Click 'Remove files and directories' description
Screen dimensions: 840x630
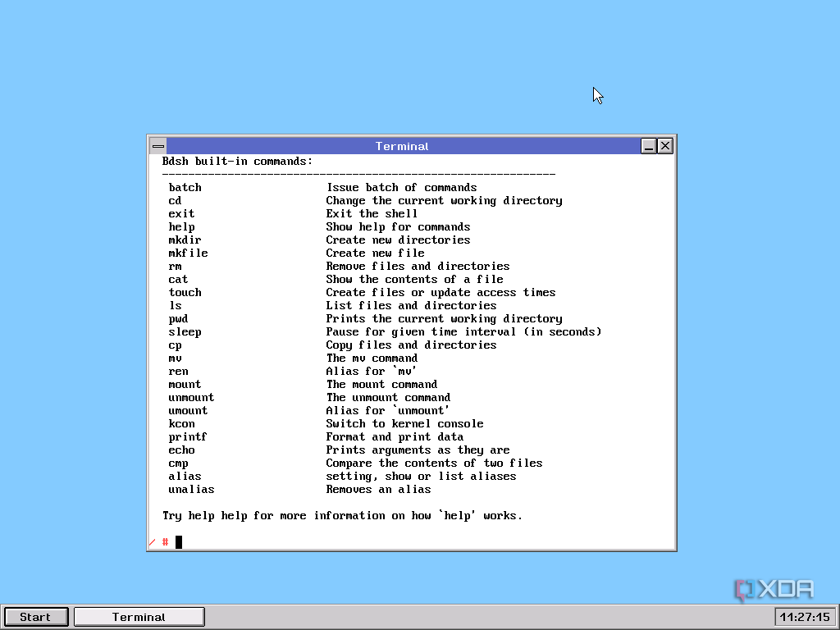coord(418,267)
